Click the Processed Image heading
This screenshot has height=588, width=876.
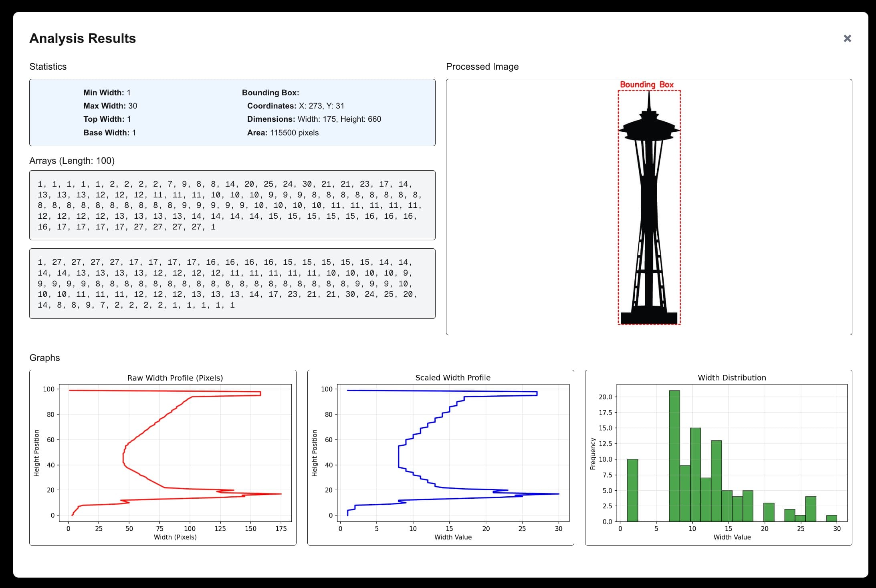[x=482, y=66]
